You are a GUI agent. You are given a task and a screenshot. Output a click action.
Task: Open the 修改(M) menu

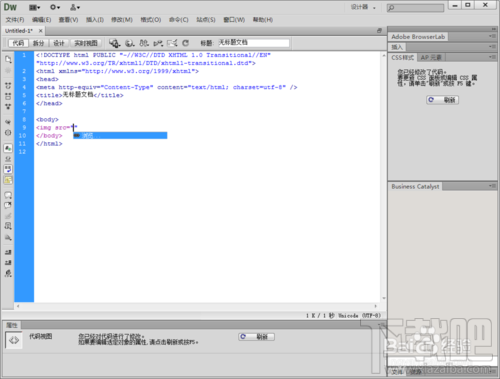tap(122, 20)
